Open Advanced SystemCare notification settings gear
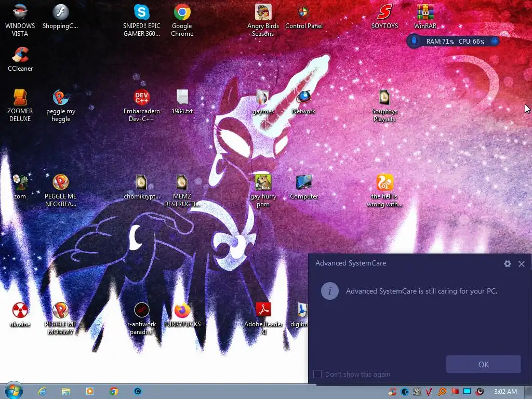The width and height of the screenshot is (532, 399). click(507, 263)
